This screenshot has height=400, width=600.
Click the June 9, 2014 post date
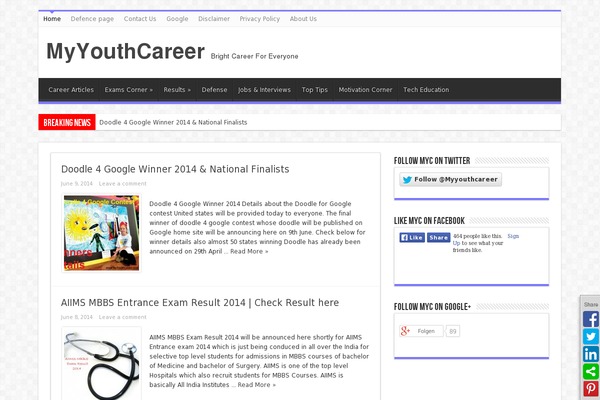coord(77,184)
